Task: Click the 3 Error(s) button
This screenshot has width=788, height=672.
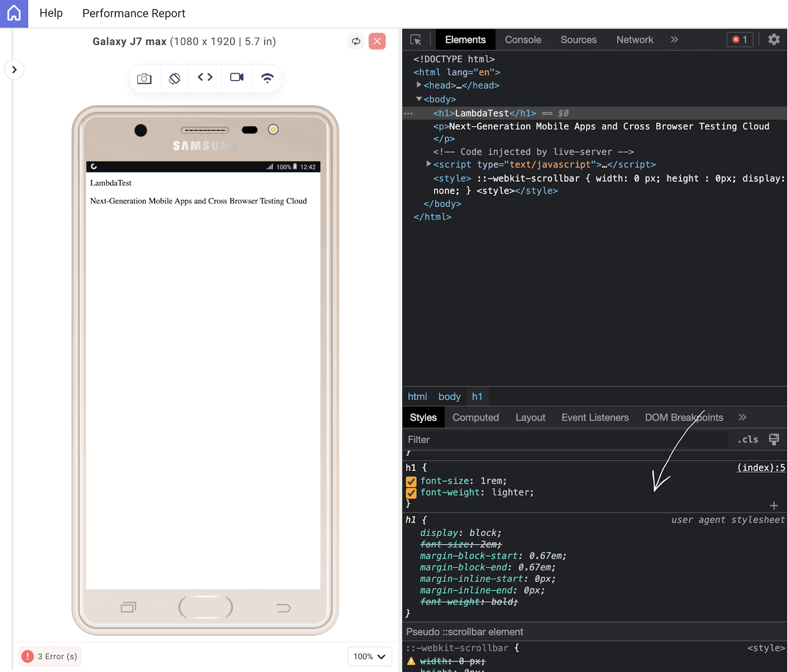Action: tap(50, 656)
